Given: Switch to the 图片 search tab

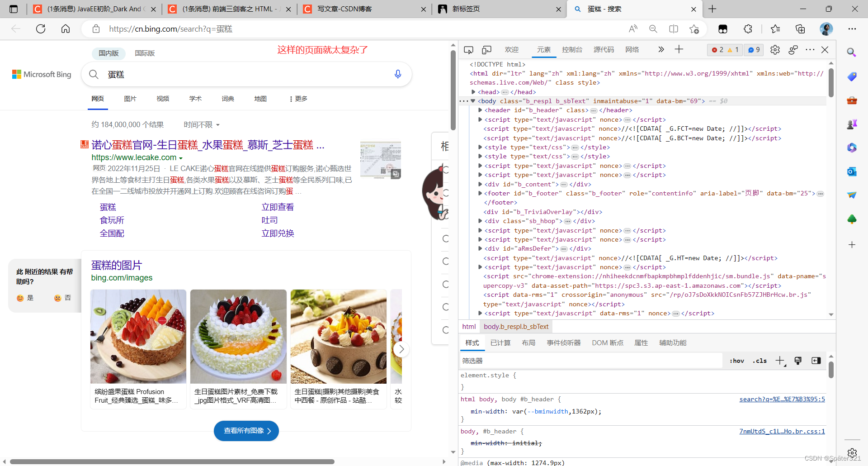Looking at the screenshot, I should (130, 98).
